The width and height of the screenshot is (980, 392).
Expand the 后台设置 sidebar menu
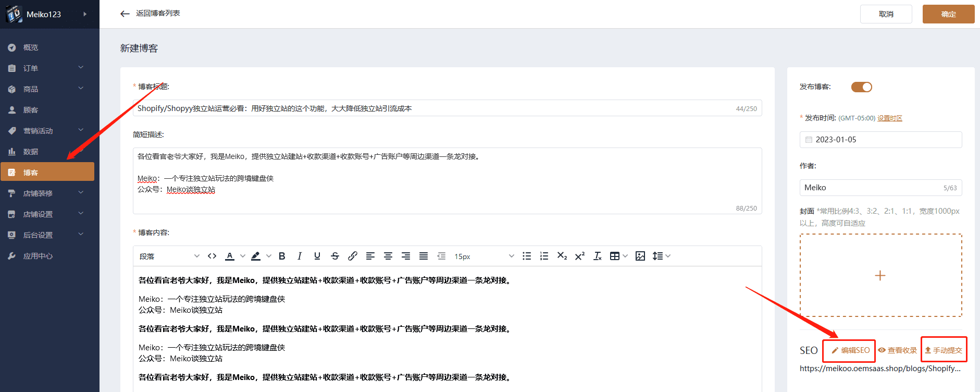tap(81, 235)
